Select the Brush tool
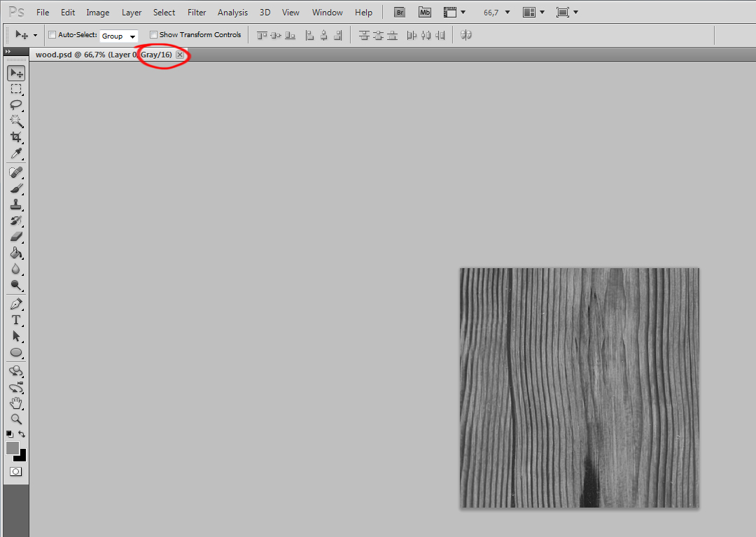This screenshot has height=537, width=756. [16, 188]
